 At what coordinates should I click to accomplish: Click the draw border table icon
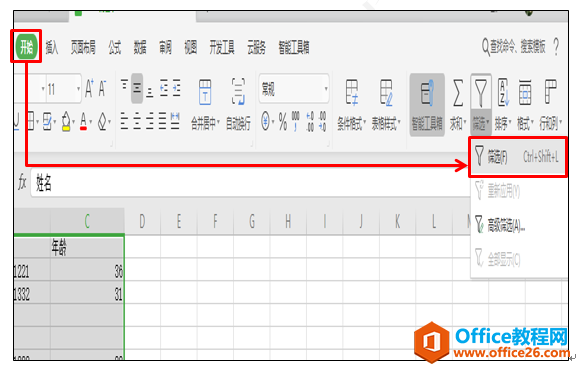[x=47, y=121]
